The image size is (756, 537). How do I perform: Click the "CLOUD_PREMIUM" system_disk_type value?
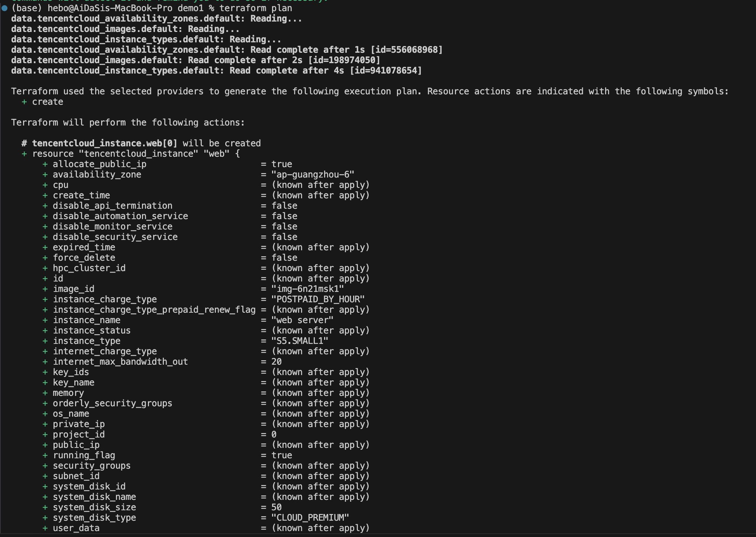coord(310,518)
